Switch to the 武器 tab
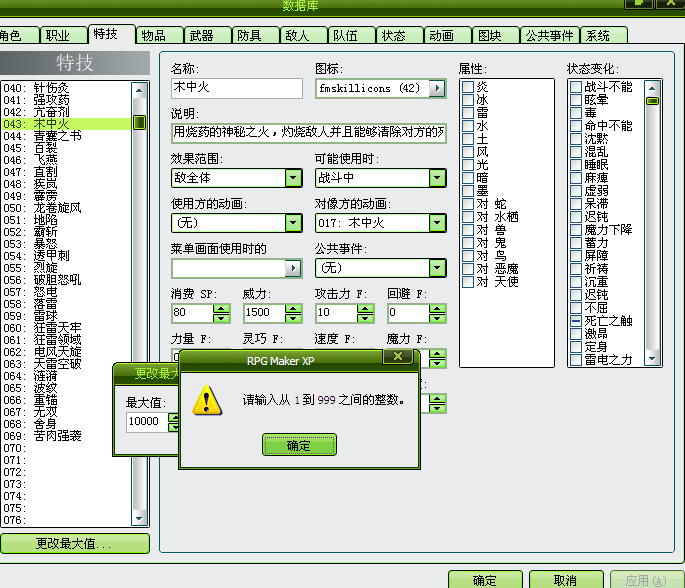685x588 pixels. (x=207, y=35)
